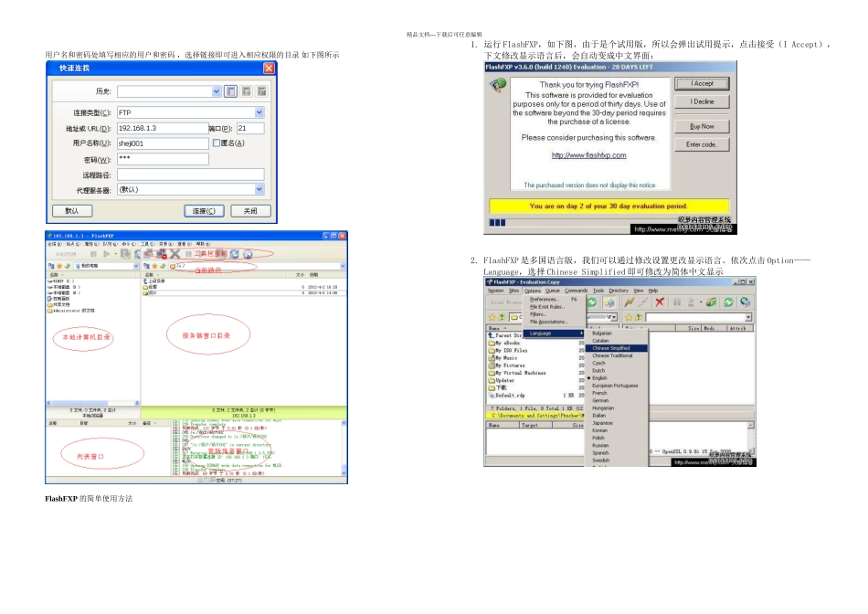868x614 pixels.
Task: Open the Directory menu
Action: 619,291
